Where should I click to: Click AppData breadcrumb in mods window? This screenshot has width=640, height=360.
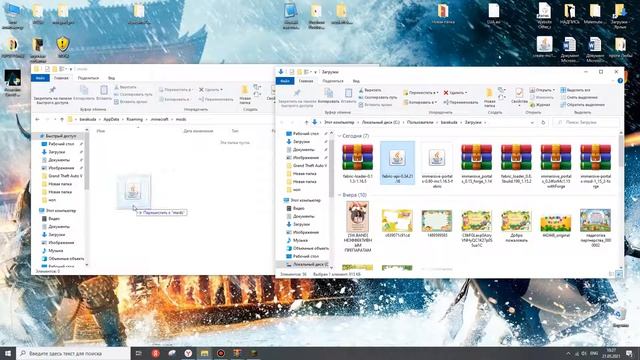(x=111, y=120)
